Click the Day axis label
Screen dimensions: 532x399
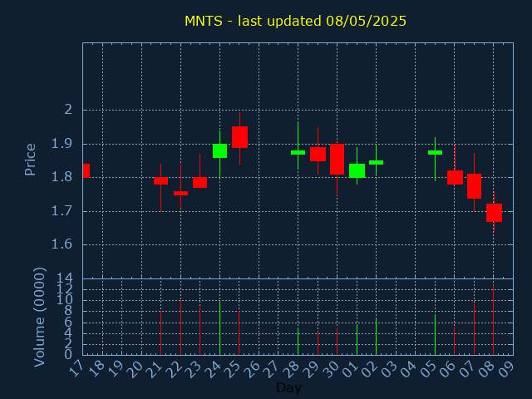pyautogui.click(x=288, y=387)
